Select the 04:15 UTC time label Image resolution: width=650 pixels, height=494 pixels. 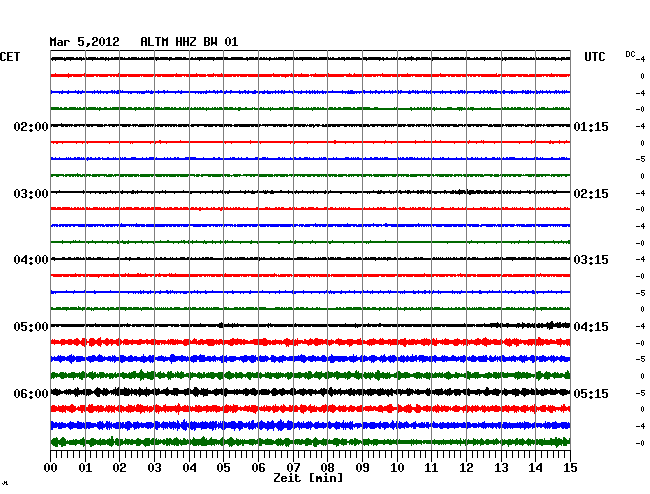(591, 327)
